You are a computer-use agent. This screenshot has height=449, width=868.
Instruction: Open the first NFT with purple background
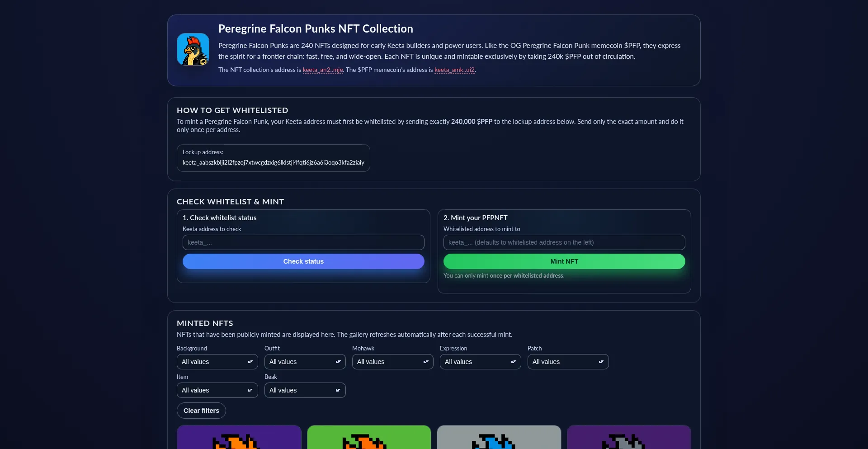(239, 437)
